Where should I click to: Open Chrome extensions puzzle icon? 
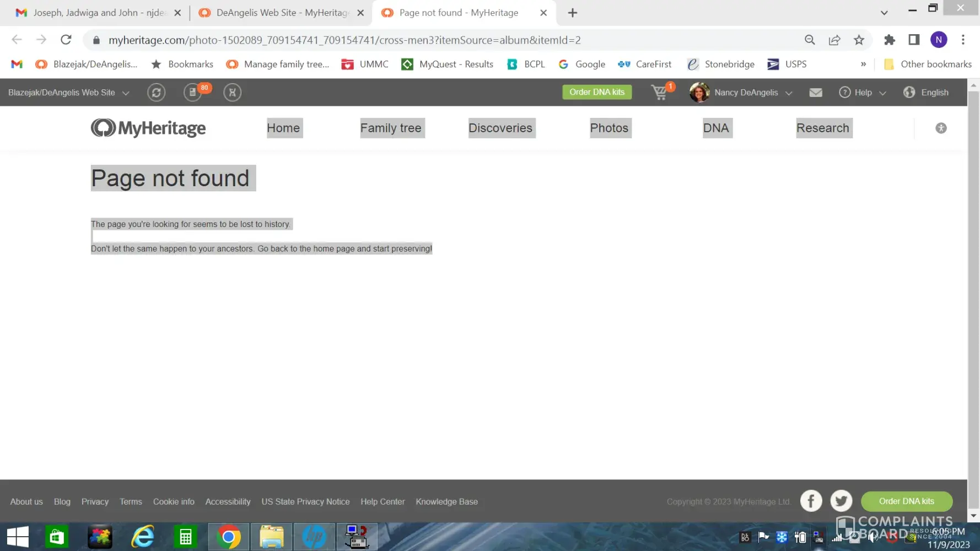[x=889, y=40]
